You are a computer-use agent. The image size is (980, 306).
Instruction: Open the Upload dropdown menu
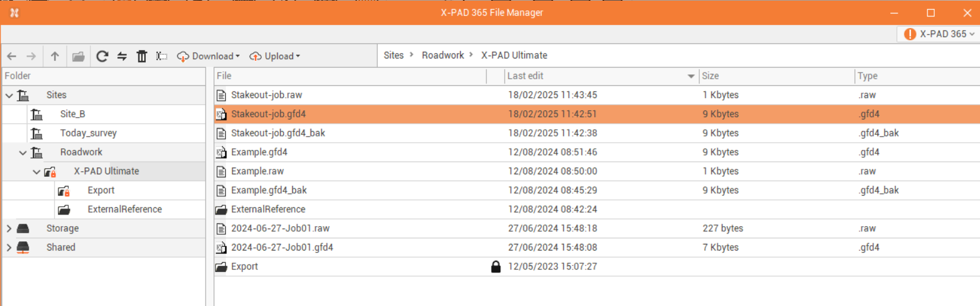click(x=275, y=56)
